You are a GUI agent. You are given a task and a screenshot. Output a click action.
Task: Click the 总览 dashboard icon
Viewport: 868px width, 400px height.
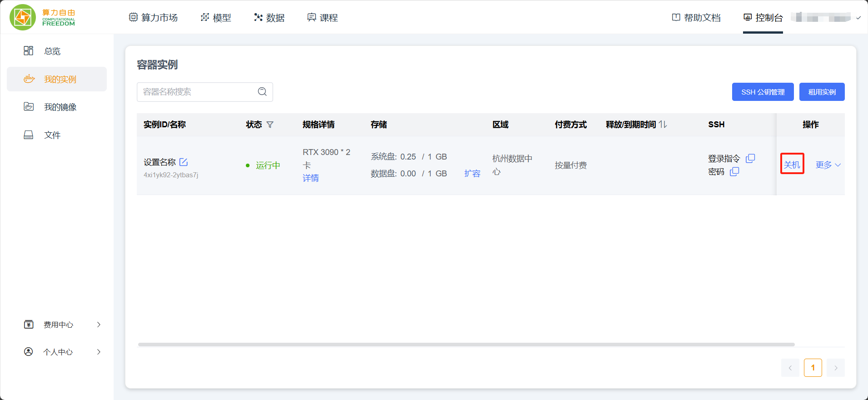(29, 50)
